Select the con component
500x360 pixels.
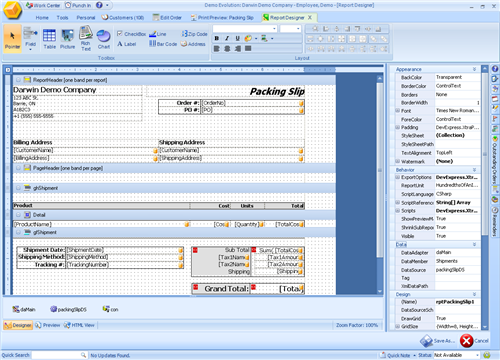(x=110, y=309)
